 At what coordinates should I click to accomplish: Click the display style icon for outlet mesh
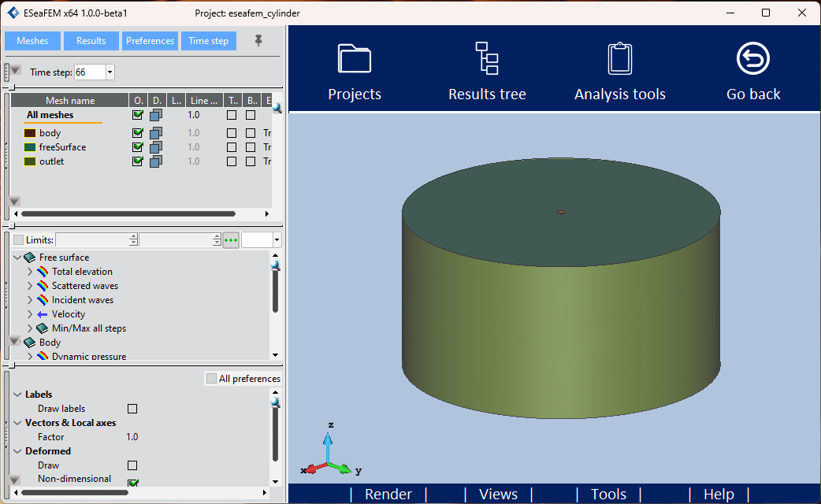click(x=156, y=161)
